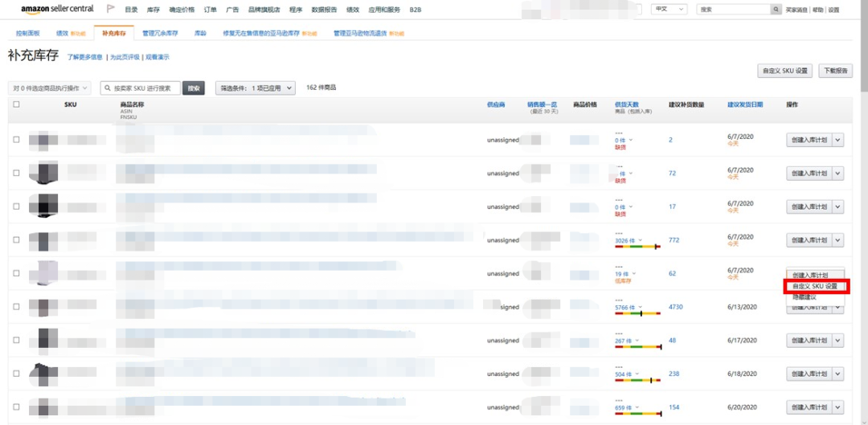The image size is (868, 425).
Task: Toggle the select-all checkbox in table header
Action: tap(16, 104)
